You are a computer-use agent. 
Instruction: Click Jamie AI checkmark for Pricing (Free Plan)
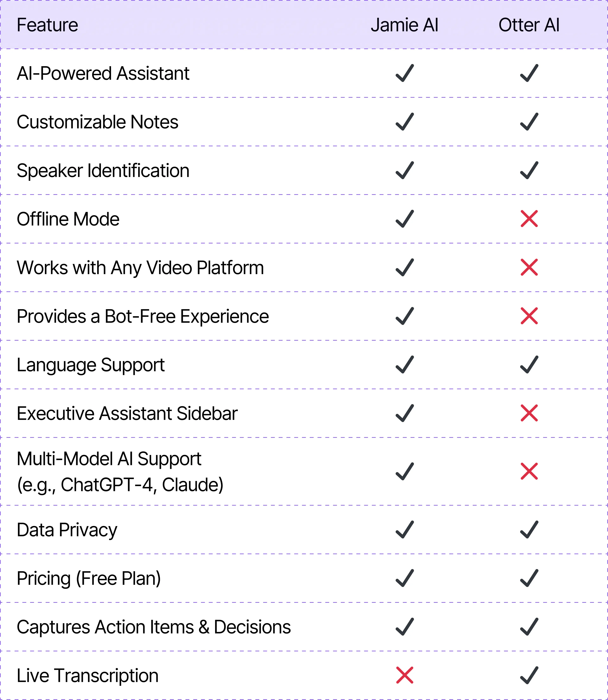click(404, 578)
